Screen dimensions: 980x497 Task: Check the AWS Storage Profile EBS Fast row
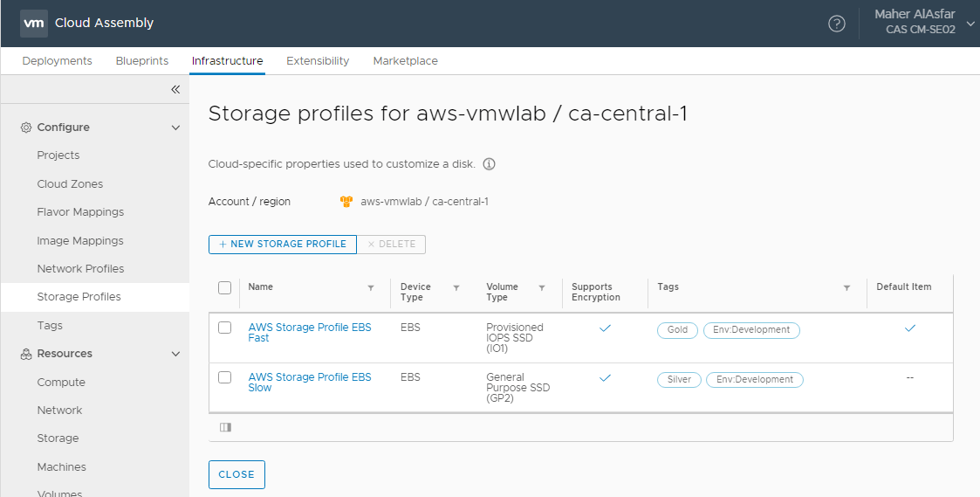point(224,328)
